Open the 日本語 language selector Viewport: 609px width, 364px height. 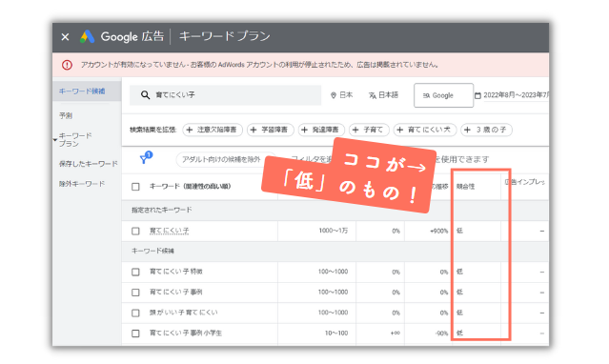[384, 95]
